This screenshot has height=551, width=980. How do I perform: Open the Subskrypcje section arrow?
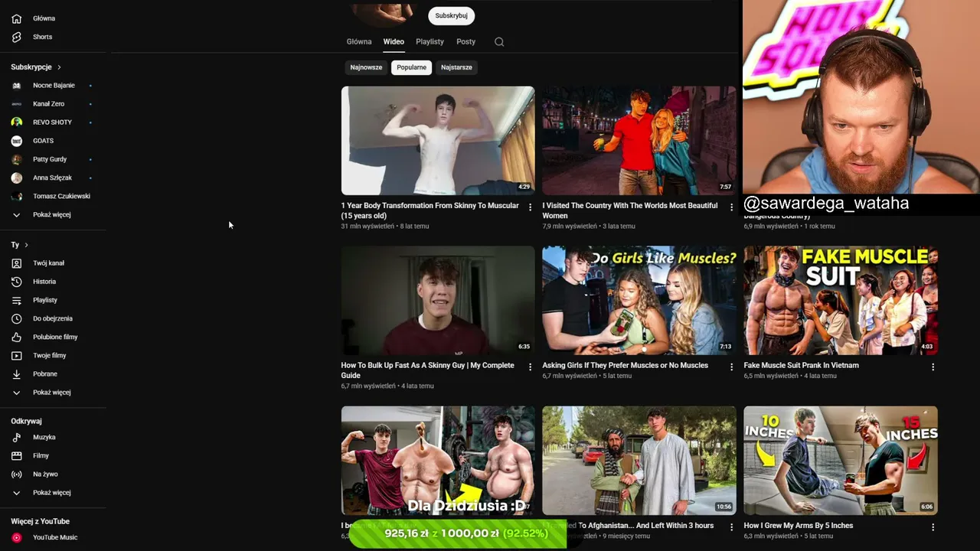click(59, 67)
